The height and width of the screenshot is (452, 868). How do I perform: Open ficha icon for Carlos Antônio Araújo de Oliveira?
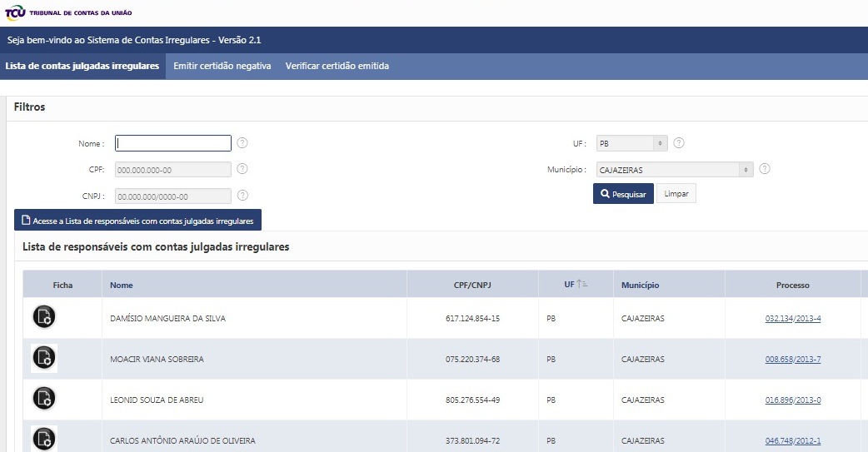point(44,438)
